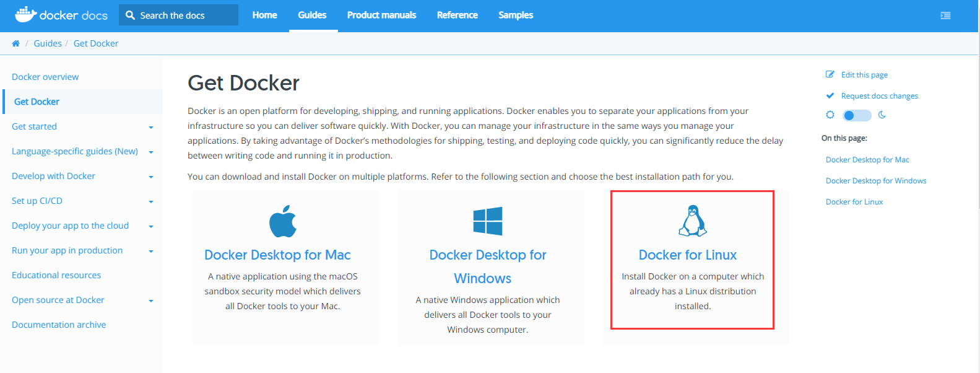Click the Mac card description text
Screen dimensions: 980x373
(283, 291)
